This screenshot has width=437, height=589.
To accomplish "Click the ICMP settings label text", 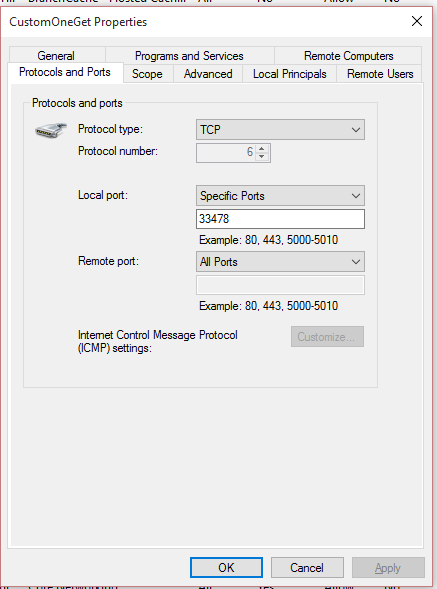I will click(x=158, y=341).
